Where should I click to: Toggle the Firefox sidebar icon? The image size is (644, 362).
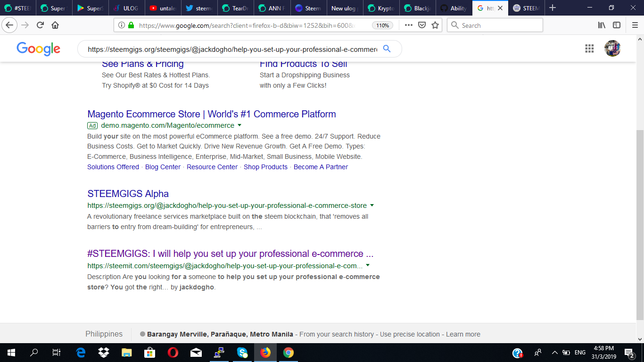point(617,25)
